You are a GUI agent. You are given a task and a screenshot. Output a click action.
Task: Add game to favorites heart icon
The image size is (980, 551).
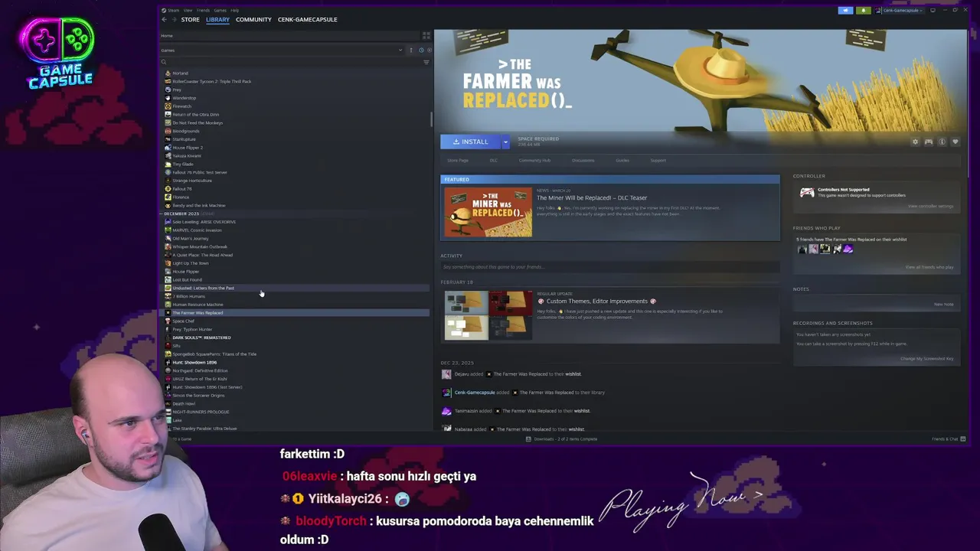955,142
